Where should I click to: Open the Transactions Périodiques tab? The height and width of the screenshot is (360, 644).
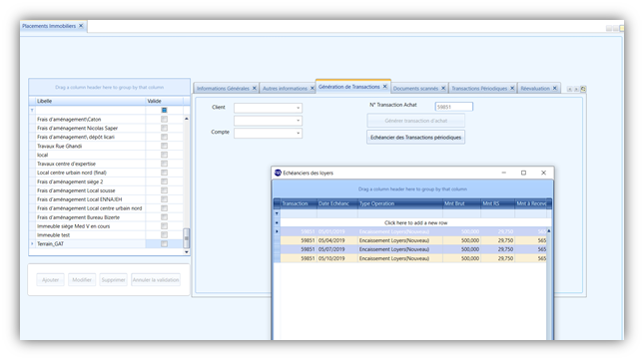pyautogui.click(x=479, y=88)
